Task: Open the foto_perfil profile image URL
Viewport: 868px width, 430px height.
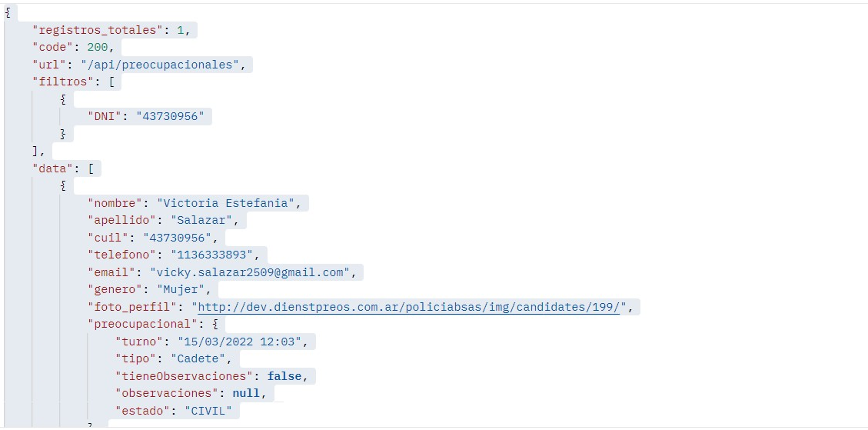Action: [409, 307]
